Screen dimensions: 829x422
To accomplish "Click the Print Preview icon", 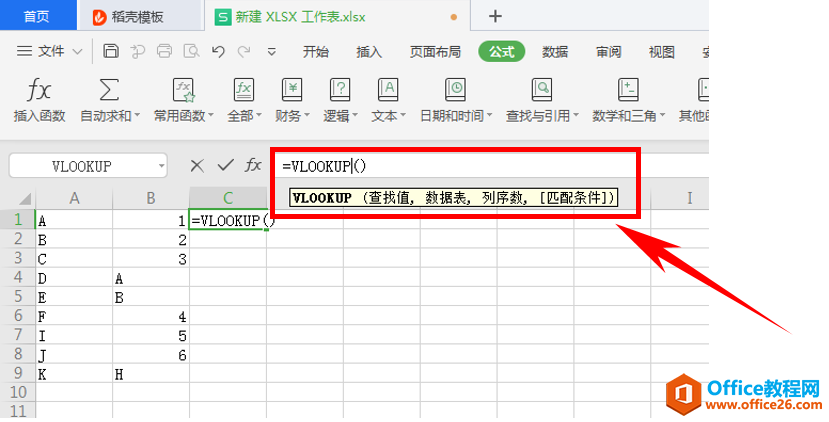I will (x=191, y=51).
